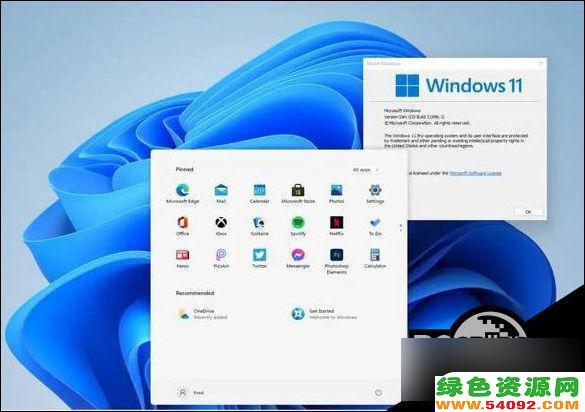Viewport: 585px width, 412px height.
Task: Click the pinned apps page indicator dots
Action: pos(401,228)
